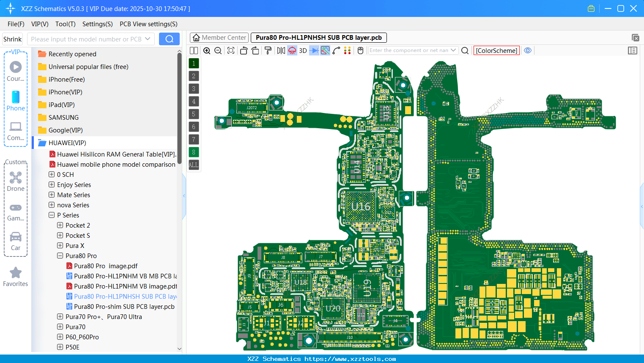
Task: Click the mouse settings icon in toolbar
Action: click(361, 50)
